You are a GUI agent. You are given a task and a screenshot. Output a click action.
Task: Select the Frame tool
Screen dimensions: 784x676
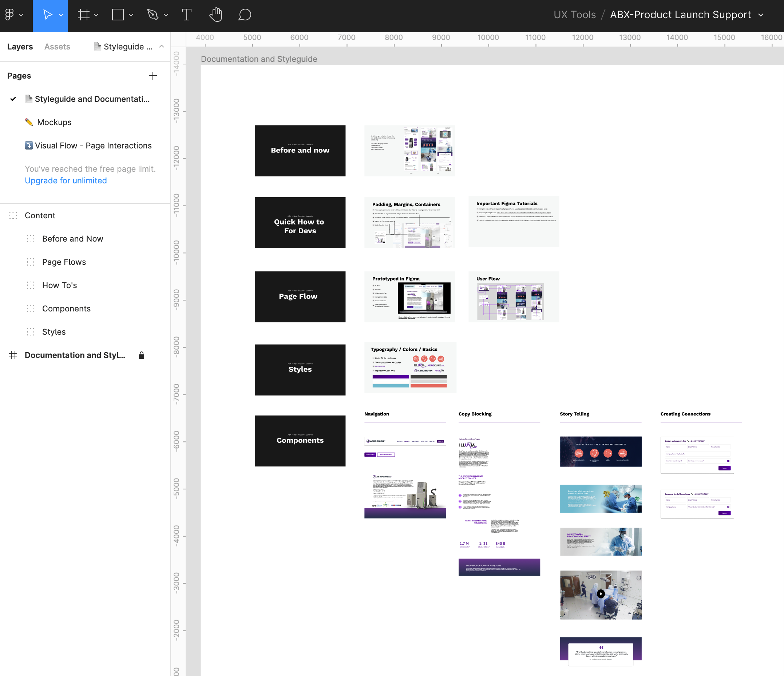tap(83, 15)
